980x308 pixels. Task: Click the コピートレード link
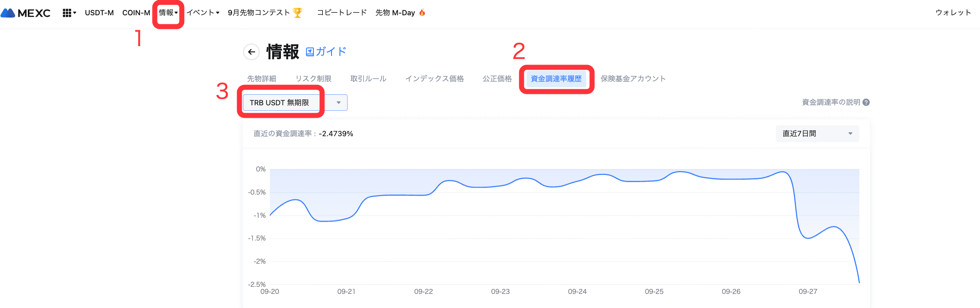point(342,13)
